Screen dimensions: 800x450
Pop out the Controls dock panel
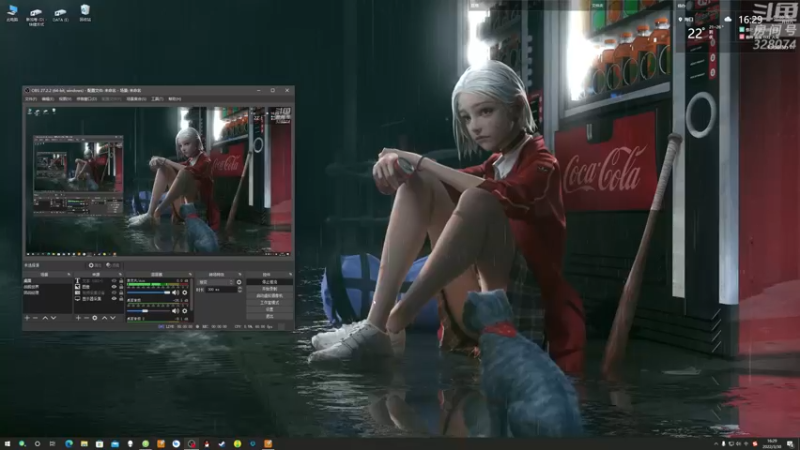[290, 274]
